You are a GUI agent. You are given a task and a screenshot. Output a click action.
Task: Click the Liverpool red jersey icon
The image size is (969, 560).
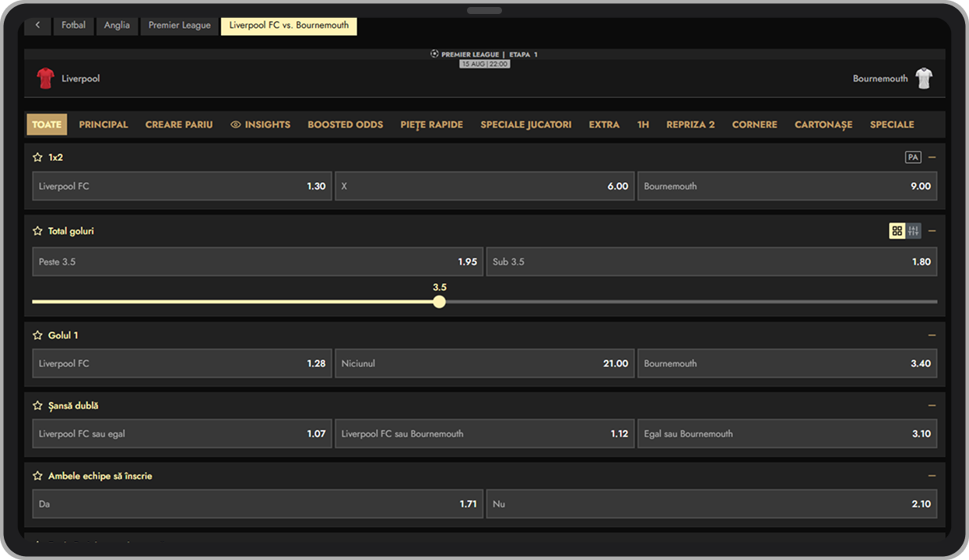(46, 79)
